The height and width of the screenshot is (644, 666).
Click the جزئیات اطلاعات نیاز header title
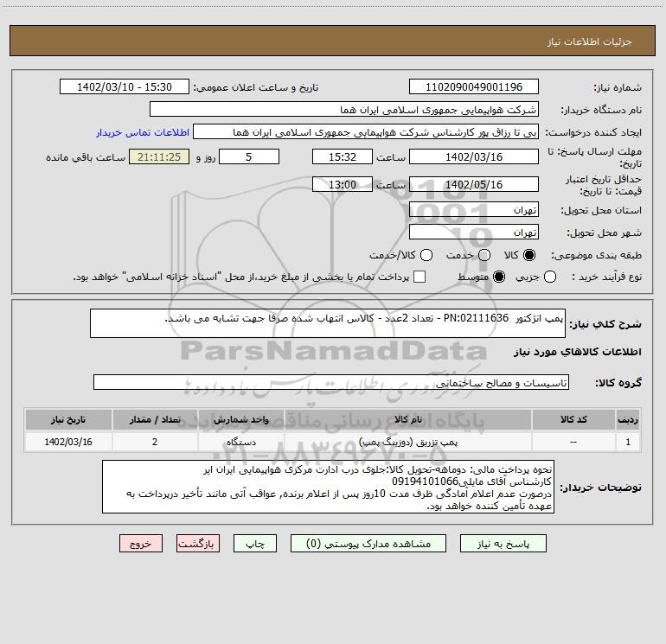(x=590, y=41)
